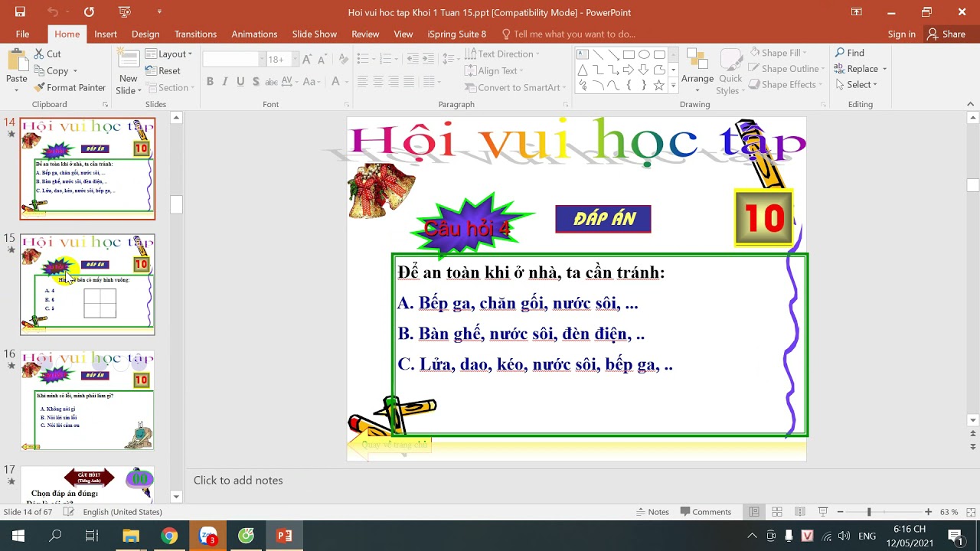Open the Paste options dropdown arrow

click(16, 90)
